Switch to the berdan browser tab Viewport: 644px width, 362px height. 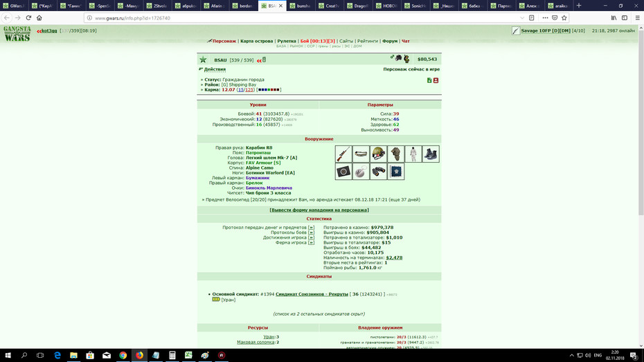point(243,6)
